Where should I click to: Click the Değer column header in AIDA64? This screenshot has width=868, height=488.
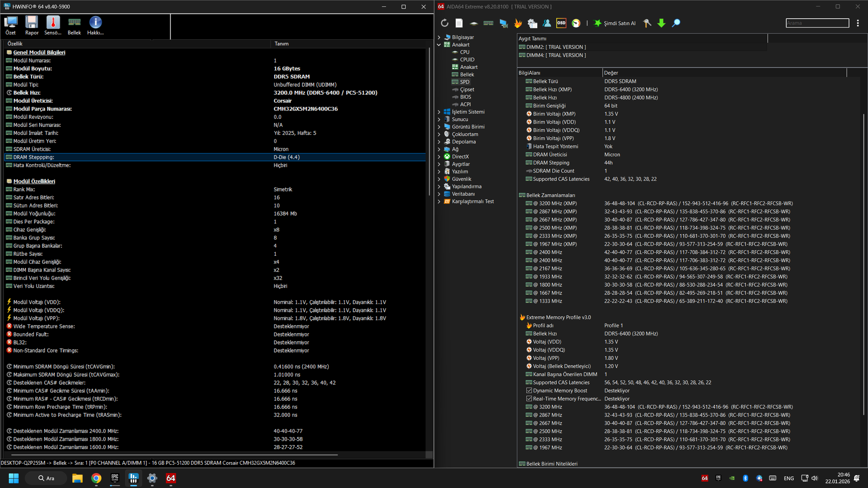click(725, 73)
